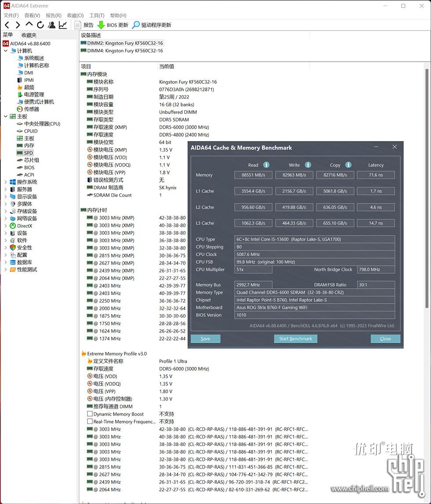Expand the DirectX tree node
431x504 pixels.
(5, 226)
